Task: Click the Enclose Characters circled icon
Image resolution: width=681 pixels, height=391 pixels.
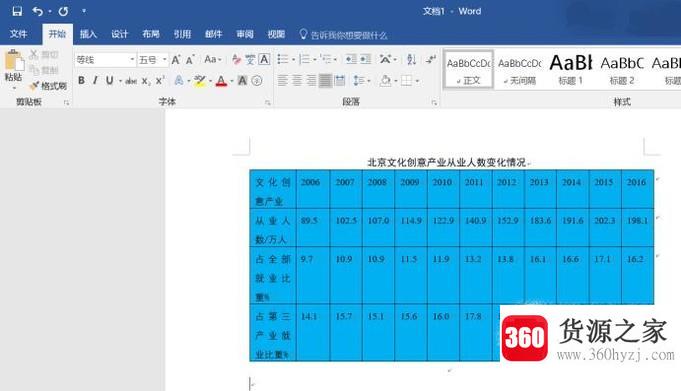Action: tap(257, 81)
